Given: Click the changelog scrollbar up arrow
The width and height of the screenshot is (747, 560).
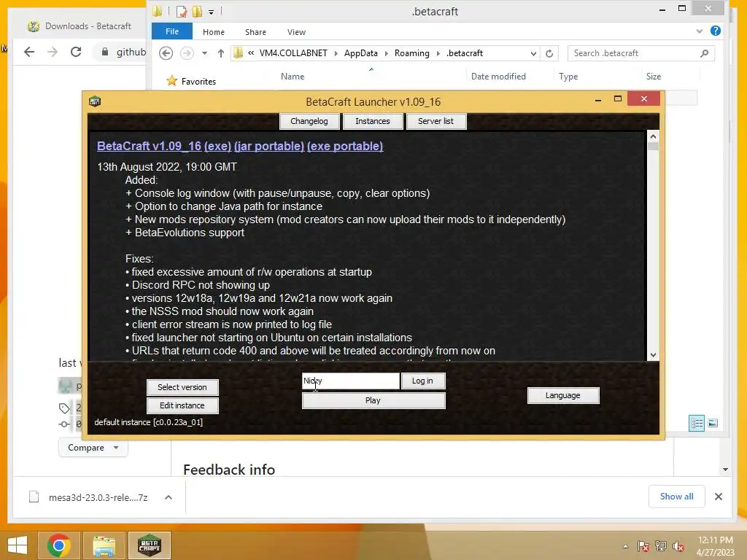Looking at the screenshot, I should (653, 136).
